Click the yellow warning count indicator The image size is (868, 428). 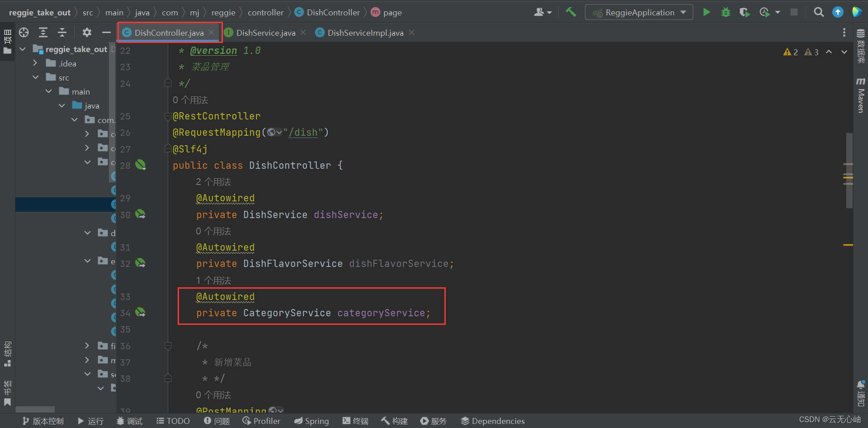(x=791, y=52)
